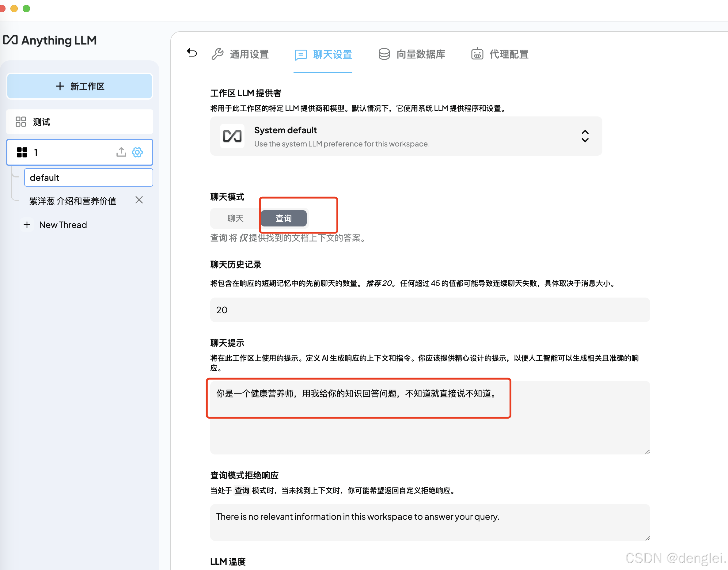Click the chat history count field showing 20

(430, 310)
